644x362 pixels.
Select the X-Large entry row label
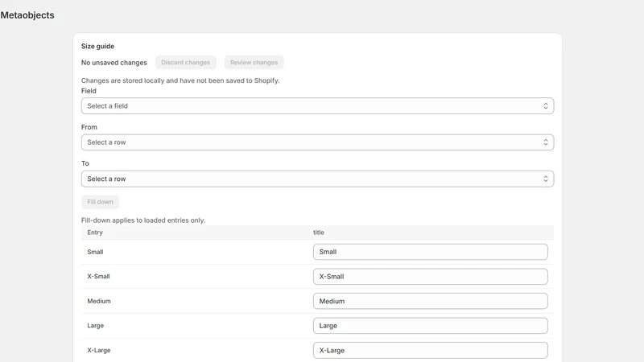[99, 351]
